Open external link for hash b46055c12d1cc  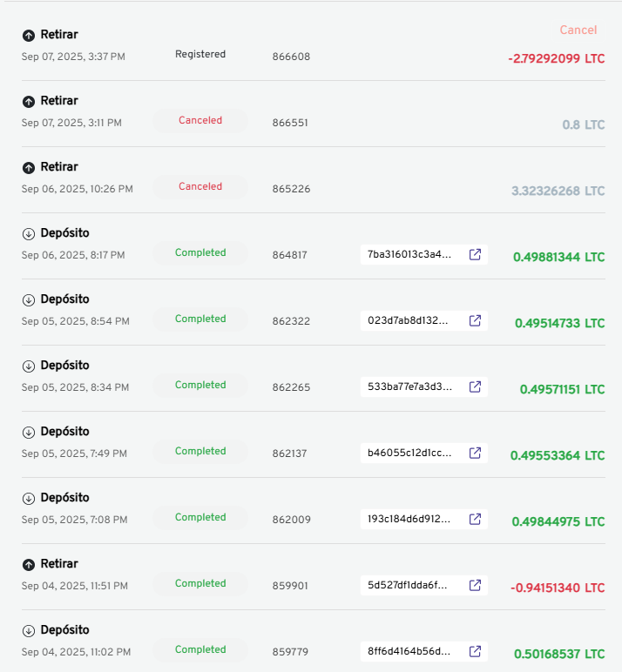pyautogui.click(x=476, y=454)
